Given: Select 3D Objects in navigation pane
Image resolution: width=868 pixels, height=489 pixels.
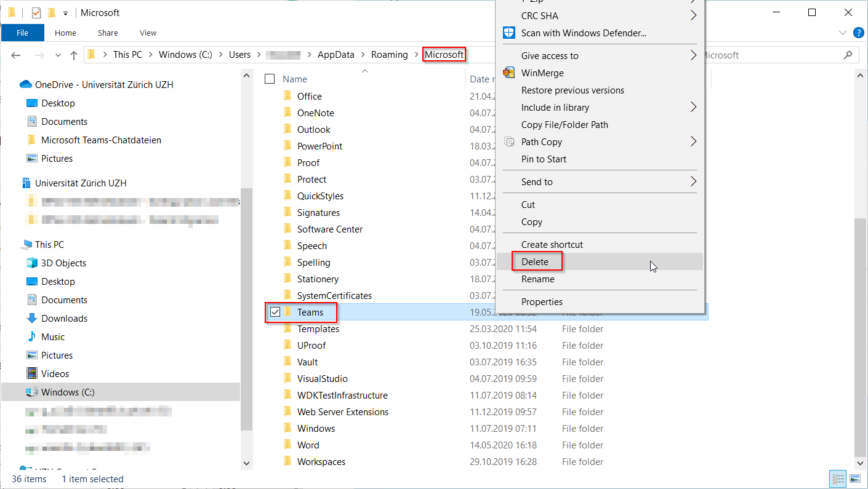Looking at the screenshot, I should tap(63, 263).
